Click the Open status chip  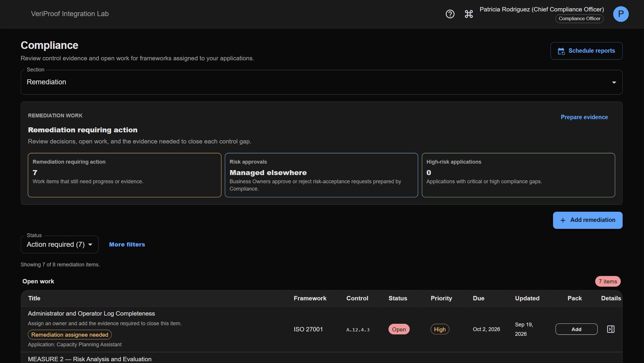coord(399,329)
